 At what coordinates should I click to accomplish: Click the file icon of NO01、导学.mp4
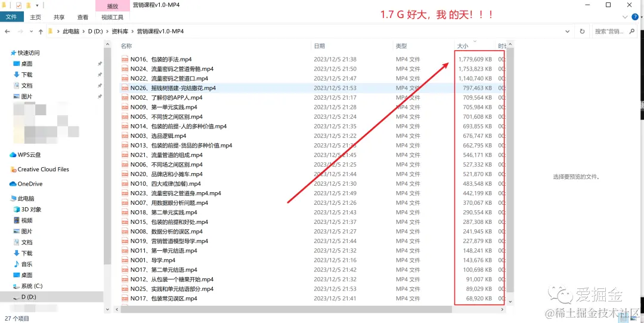[x=125, y=260]
